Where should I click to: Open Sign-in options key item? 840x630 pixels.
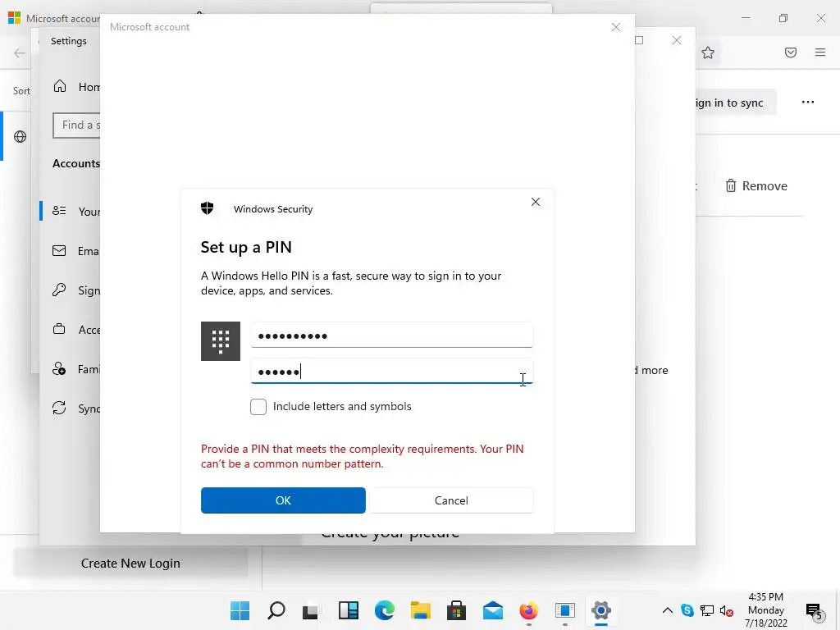[x=76, y=290]
